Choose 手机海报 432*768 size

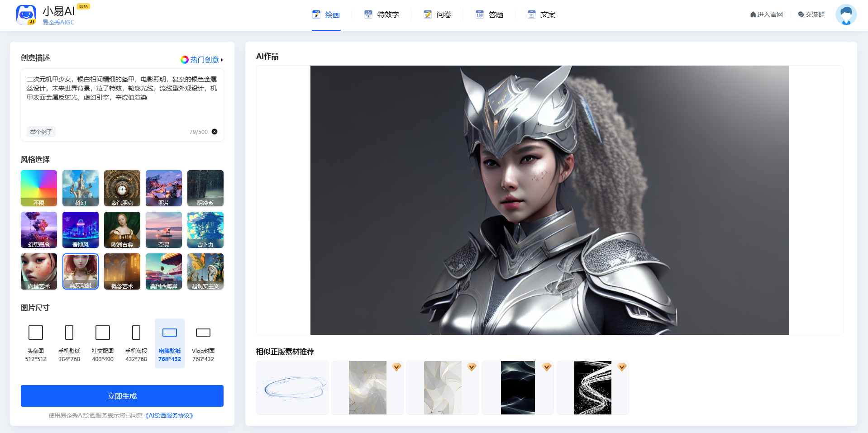(x=136, y=343)
